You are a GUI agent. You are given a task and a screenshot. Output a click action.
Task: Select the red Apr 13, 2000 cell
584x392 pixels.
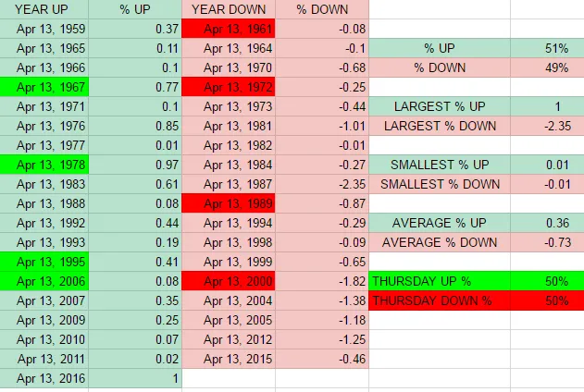tap(229, 281)
